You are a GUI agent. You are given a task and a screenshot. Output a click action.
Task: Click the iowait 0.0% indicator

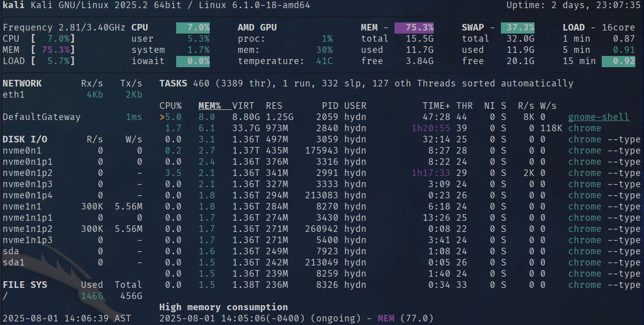pos(192,61)
